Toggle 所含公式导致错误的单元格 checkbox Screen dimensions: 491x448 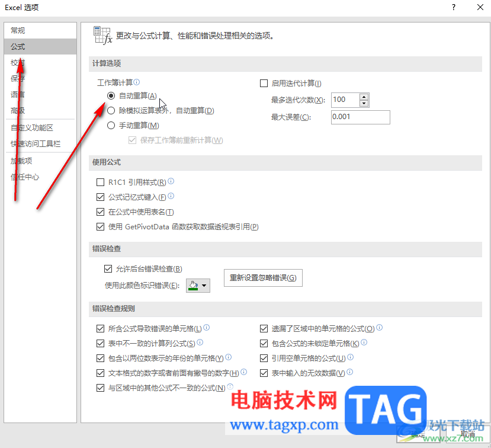[x=100, y=329]
